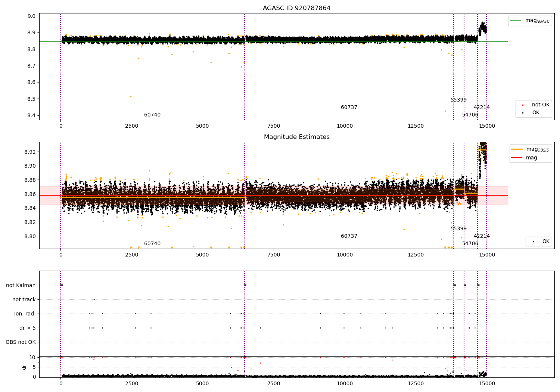
Task: Click the 8.84 y-axis tick label
Action: click(30, 208)
